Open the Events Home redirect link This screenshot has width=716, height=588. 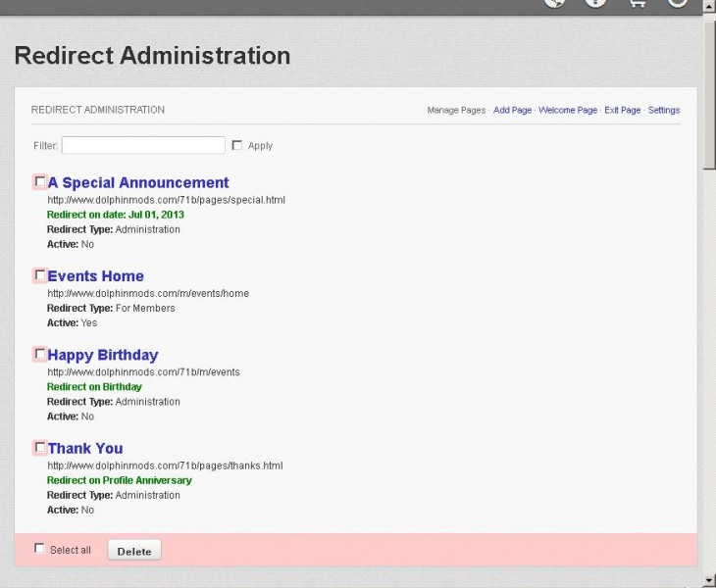pyautogui.click(x=95, y=276)
